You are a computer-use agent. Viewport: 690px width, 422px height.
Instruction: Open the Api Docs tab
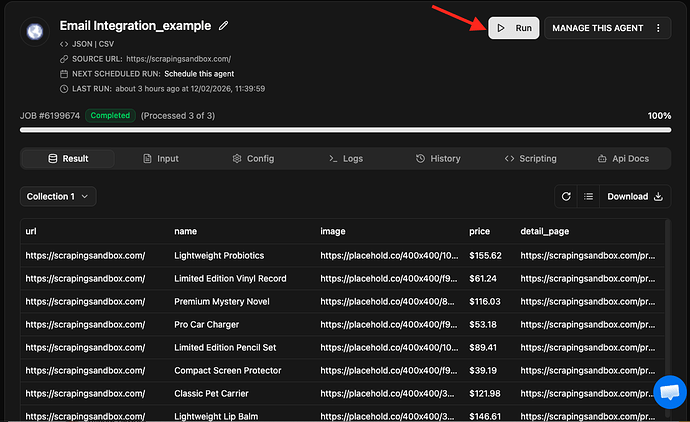point(622,158)
